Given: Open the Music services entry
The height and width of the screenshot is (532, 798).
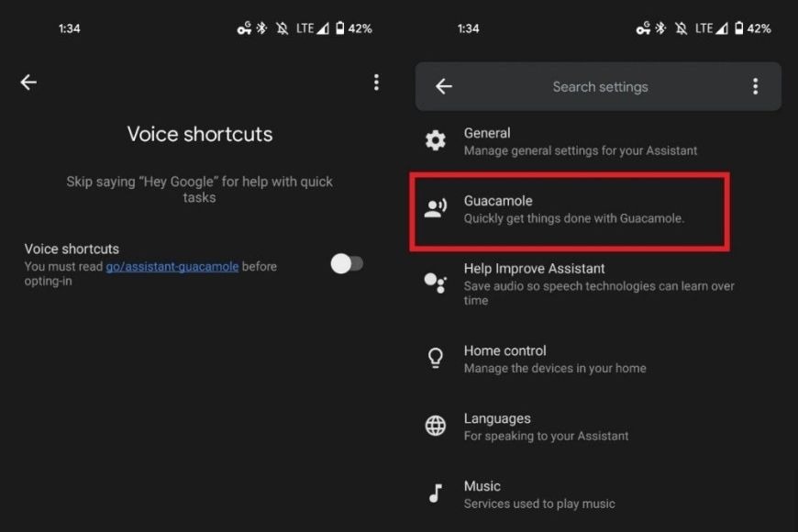Looking at the screenshot, I should tap(538, 494).
